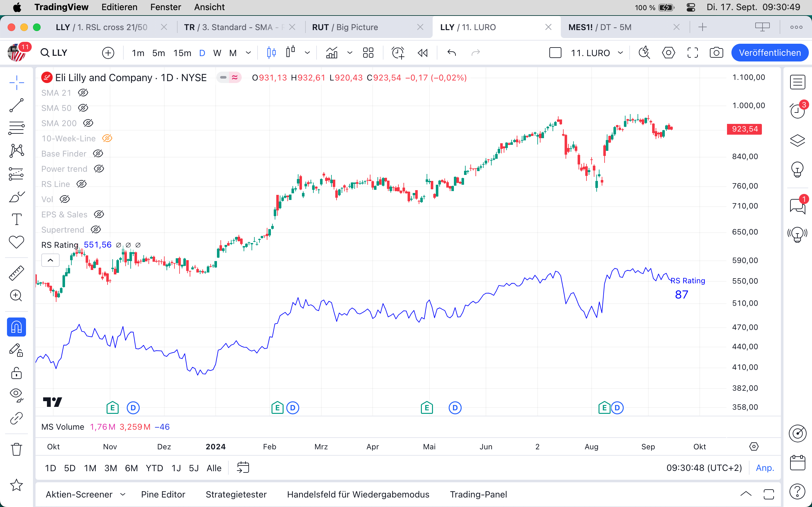
Task: Click the trash remove objects icon
Action: [16, 449]
